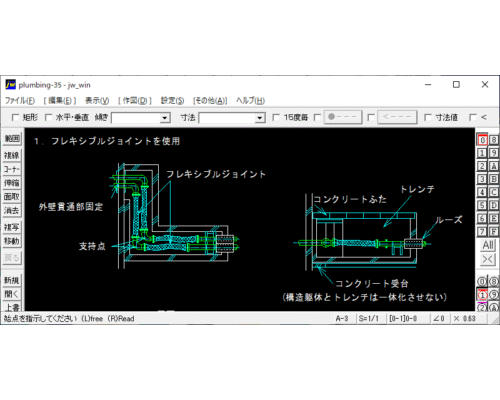
Task: Select the コーナー (corner) tool
Action: coord(12,169)
